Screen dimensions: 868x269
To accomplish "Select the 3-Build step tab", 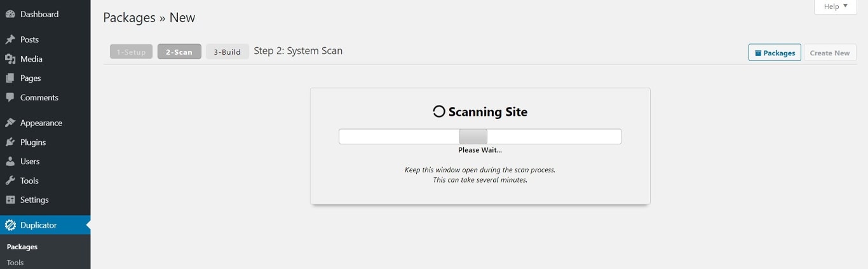I will [227, 52].
